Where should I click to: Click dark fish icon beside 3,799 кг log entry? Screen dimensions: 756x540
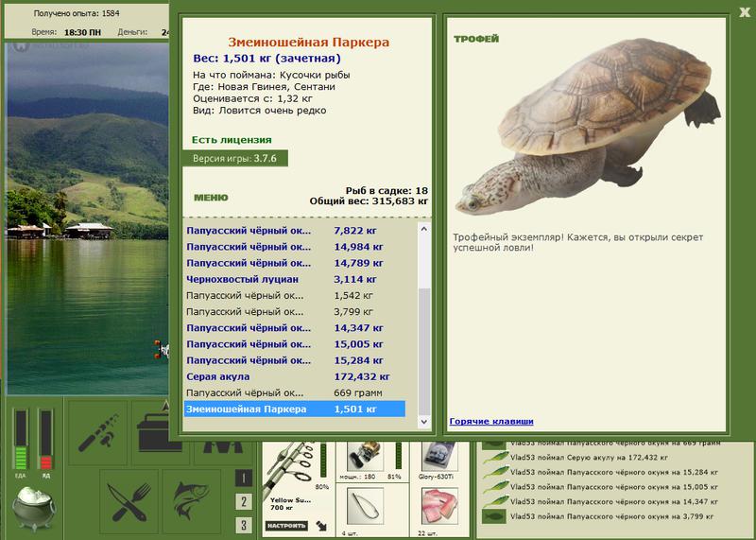tap(494, 516)
